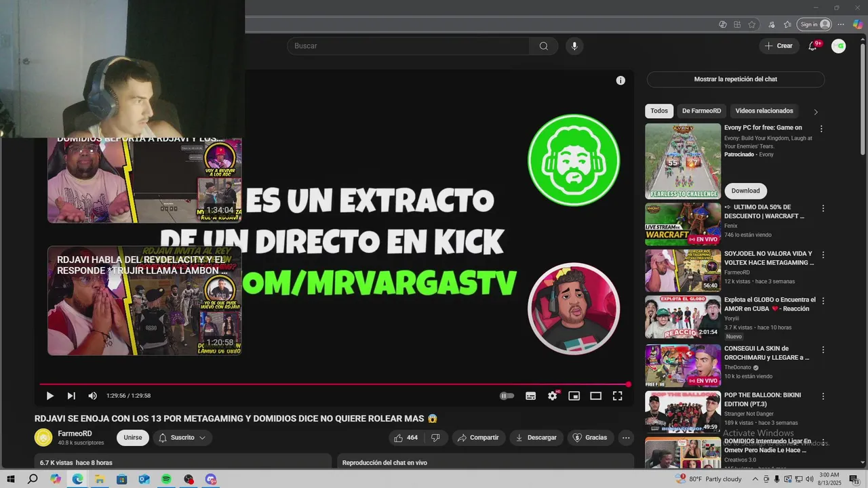Open the WARCRAFT live stream thumbnail

[683, 224]
